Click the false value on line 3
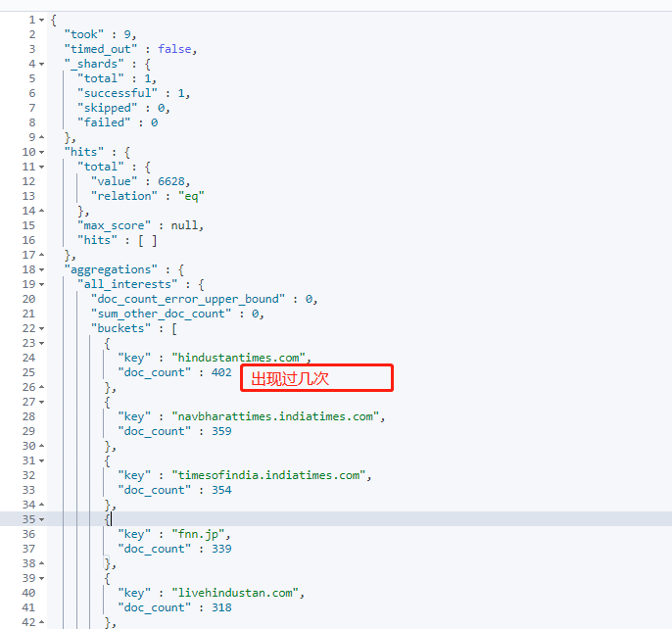Screen dimensions: 672x629 point(174,49)
